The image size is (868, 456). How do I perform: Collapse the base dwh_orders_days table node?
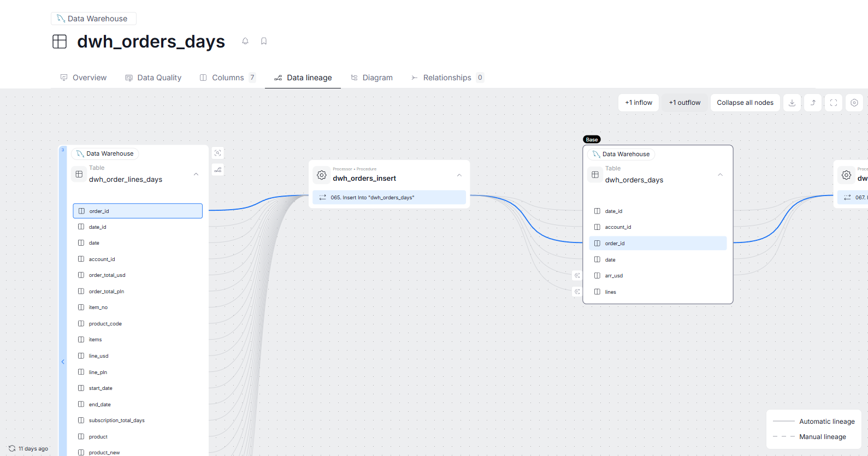pyautogui.click(x=720, y=175)
